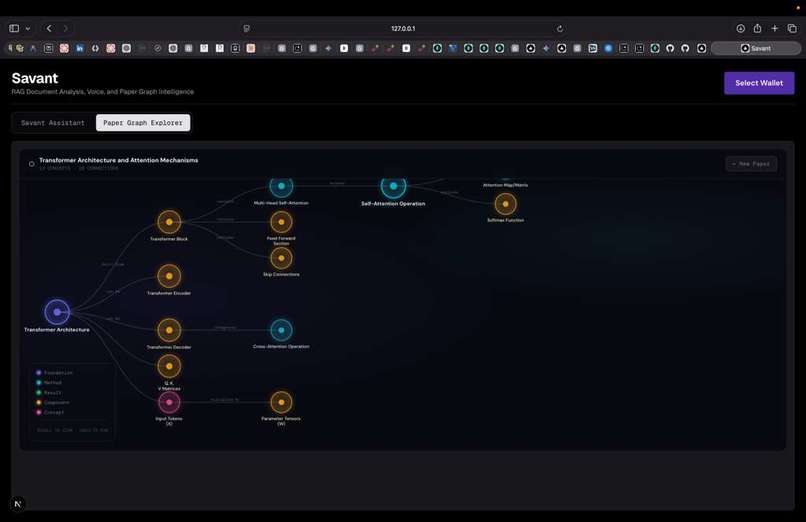Click the cyan Method legend swatch
Screen dimensions: 806x522
pos(39,382)
